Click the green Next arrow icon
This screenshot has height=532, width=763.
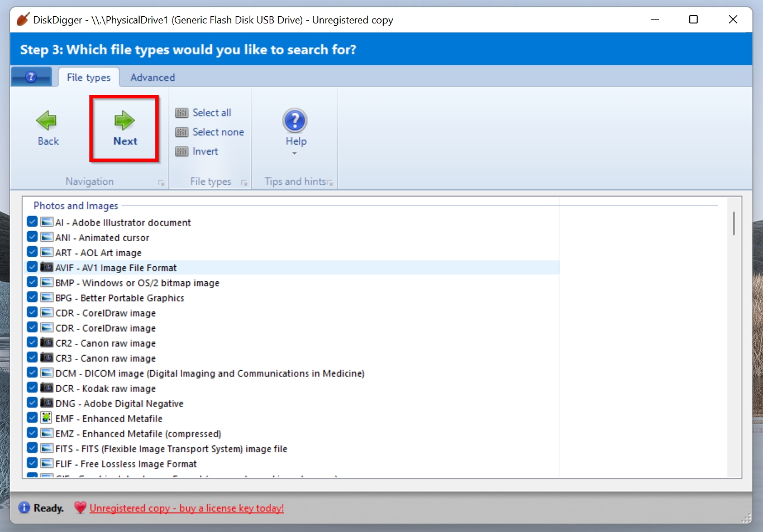click(x=125, y=120)
